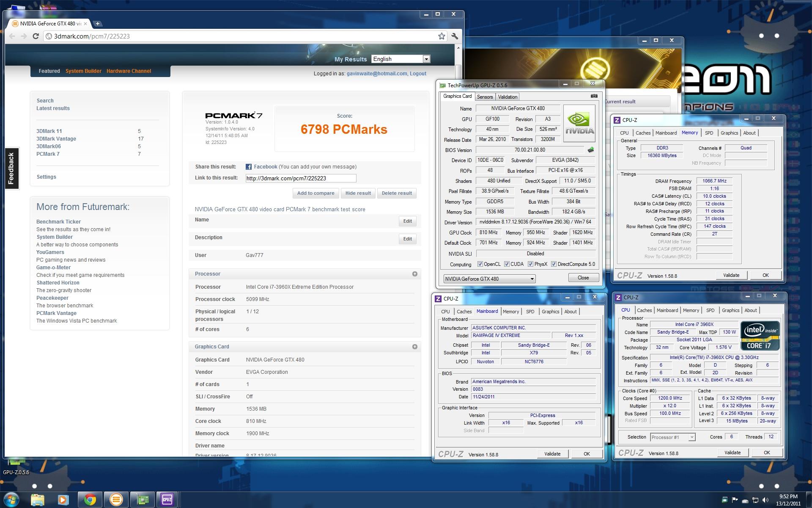Save GPU BIOS with chip icon
This screenshot has height=508, width=812.
pyautogui.click(x=591, y=150)
